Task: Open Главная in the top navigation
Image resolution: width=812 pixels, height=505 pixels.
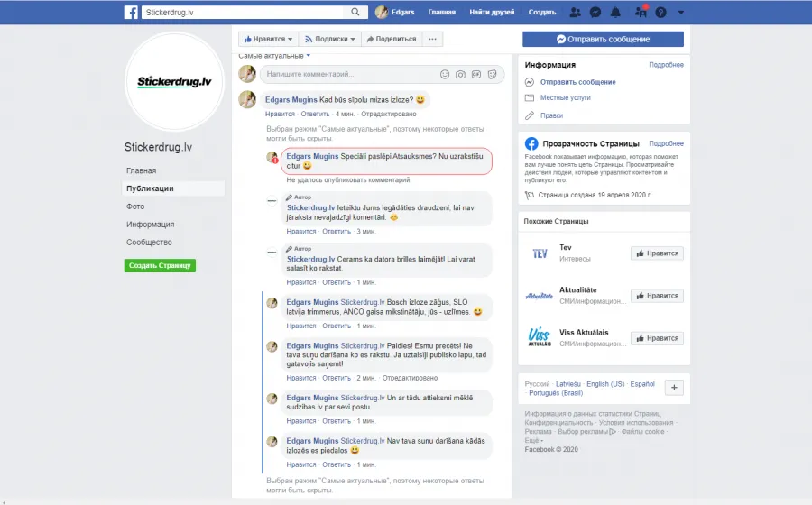Action: [x=442, y=12]
